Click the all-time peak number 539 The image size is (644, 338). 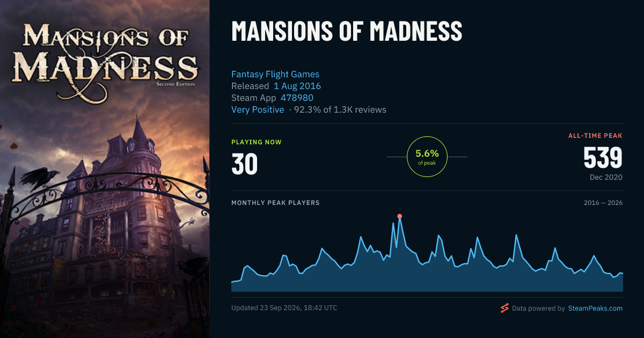[603, 158]
